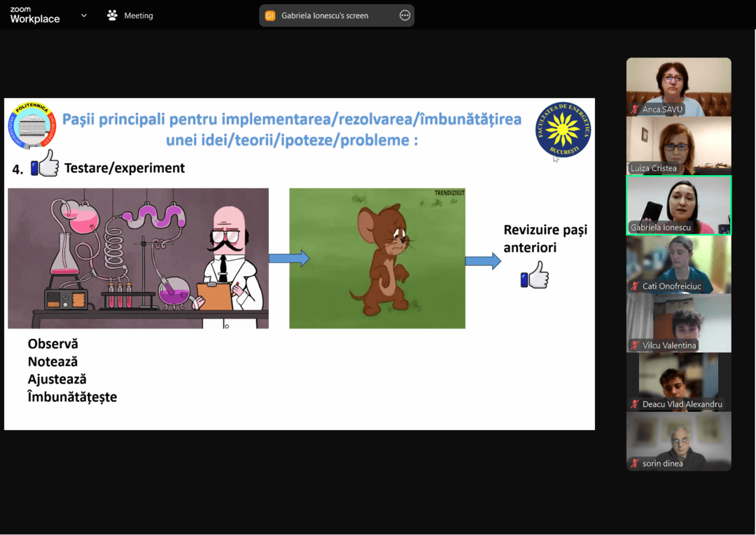Click Cati Onofreiciuc's muted microphone icon
The width and height of the screenshot is (756, 535).
635,286
